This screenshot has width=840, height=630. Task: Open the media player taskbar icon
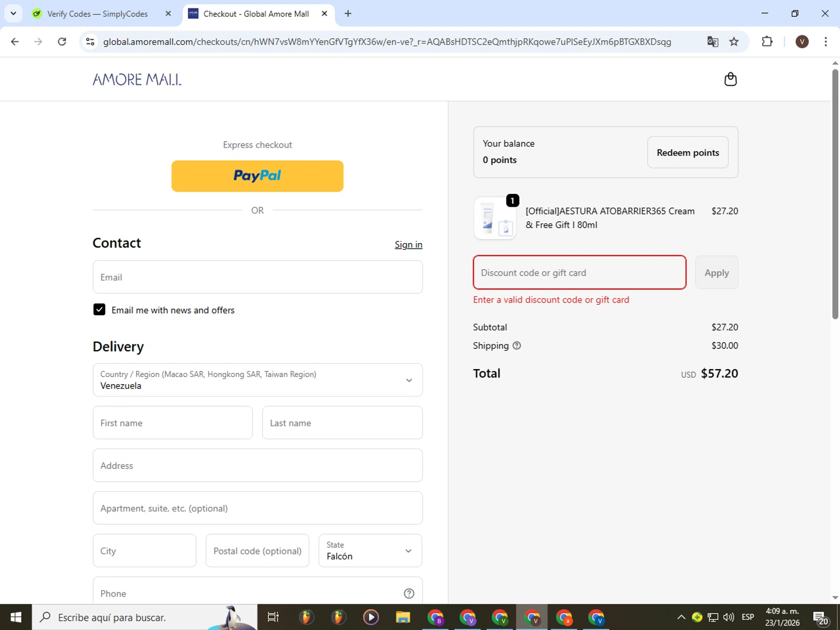(371, 617)
